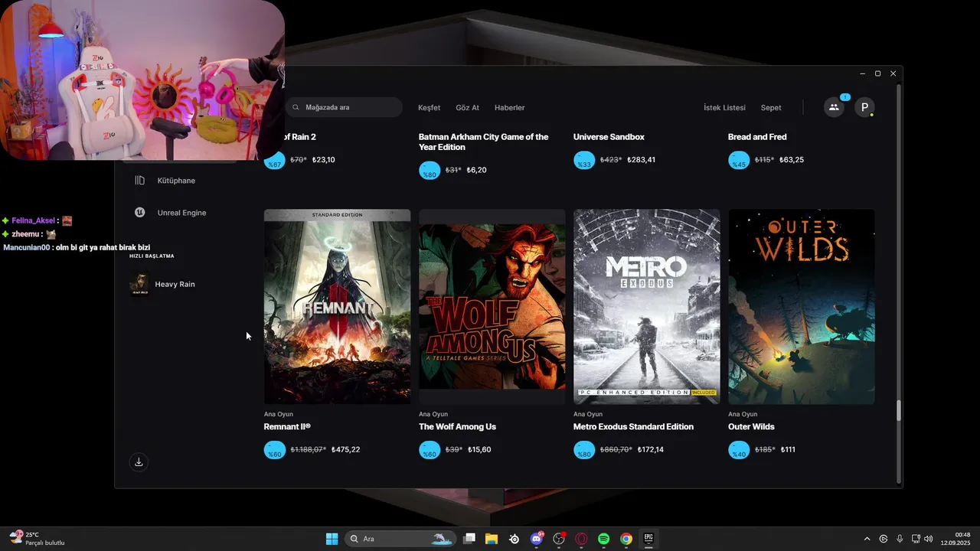Switch to Haberler tab
980x551 pixels.
(x=510, y=108)
